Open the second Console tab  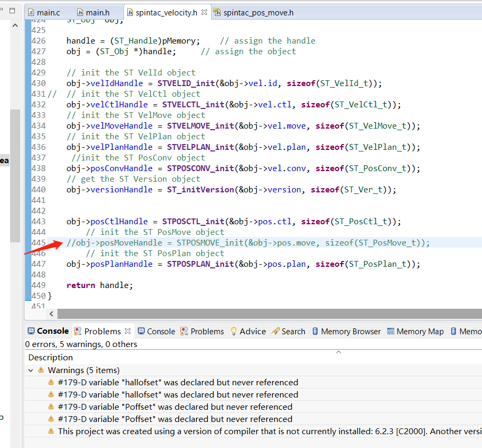pos(156,331)
